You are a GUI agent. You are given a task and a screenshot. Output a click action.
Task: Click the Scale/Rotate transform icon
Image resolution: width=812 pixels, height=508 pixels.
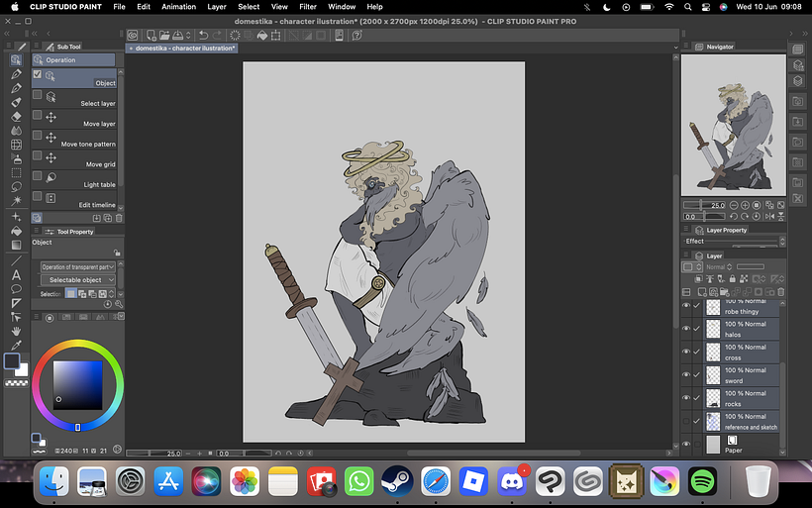(276, 36)
